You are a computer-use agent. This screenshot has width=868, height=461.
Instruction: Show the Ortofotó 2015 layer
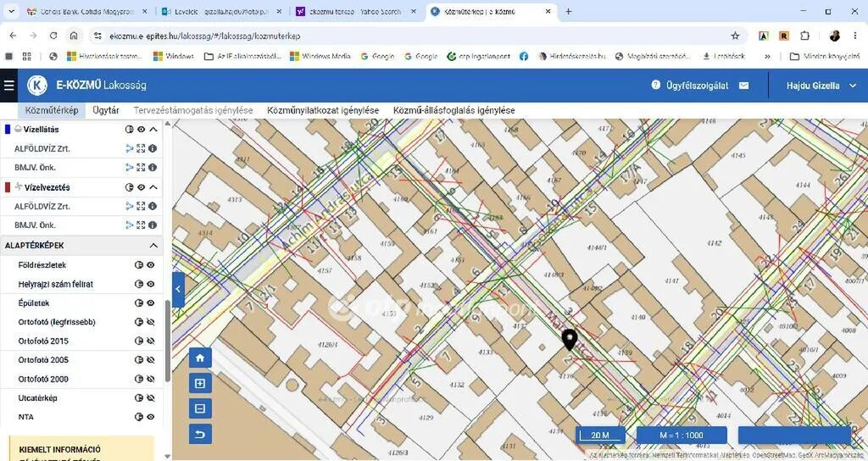(x=151, y=341)
